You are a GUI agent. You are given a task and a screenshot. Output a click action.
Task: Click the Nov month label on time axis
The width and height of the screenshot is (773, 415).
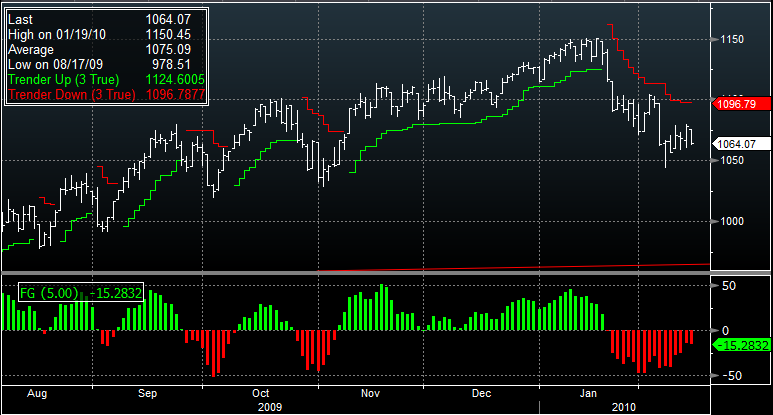[x=370, y=393]
